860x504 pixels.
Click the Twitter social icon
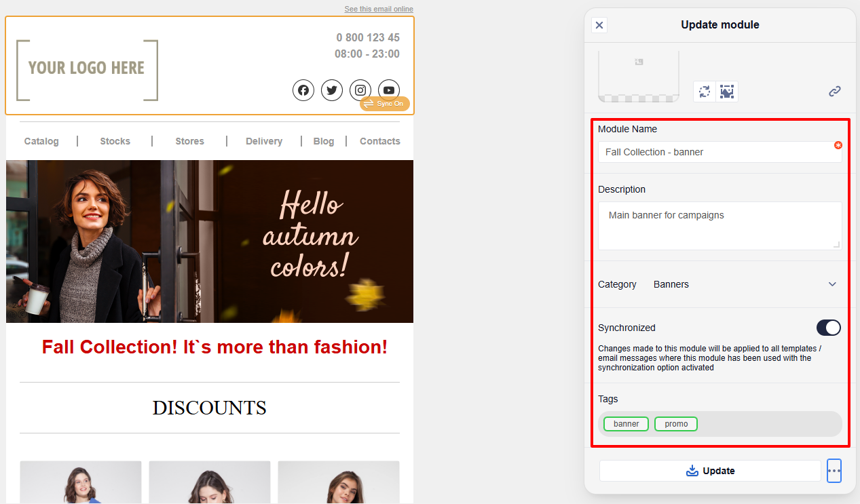point(332,90)
